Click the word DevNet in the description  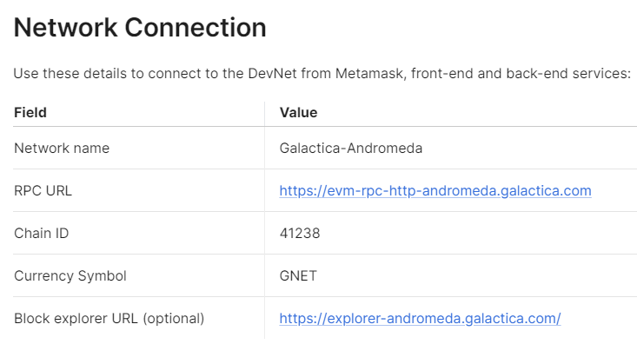point(273,74)
